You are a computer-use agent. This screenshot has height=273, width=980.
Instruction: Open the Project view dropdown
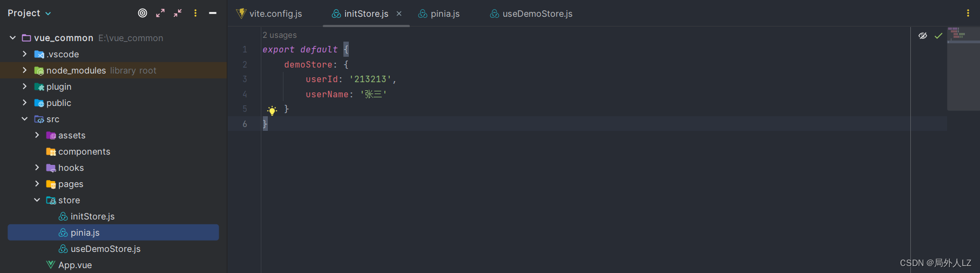pos(29,13)
